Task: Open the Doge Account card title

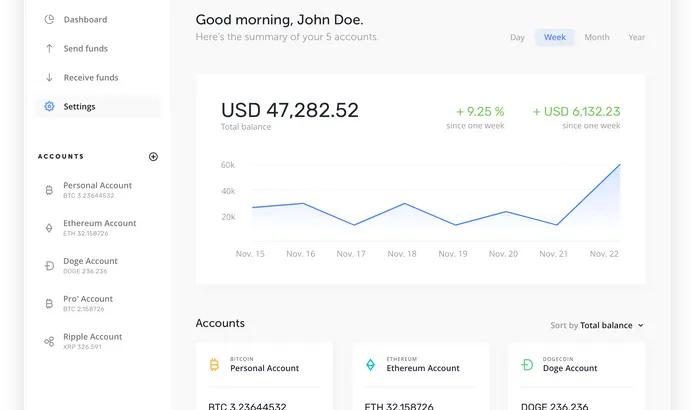Action: click(570, 368)
